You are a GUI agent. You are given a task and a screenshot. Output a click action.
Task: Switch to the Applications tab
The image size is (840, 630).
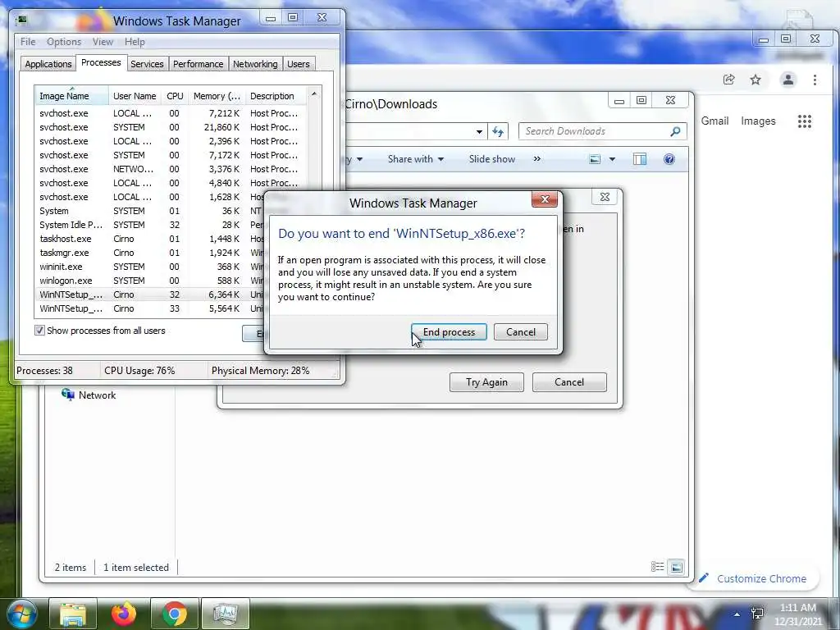click(48, 64)
